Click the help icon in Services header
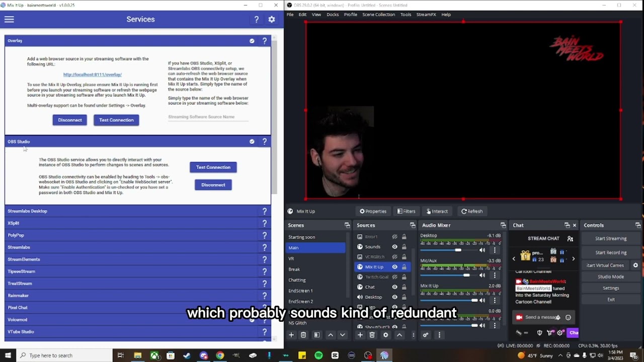The image size is (644, 362). [257, 19]
